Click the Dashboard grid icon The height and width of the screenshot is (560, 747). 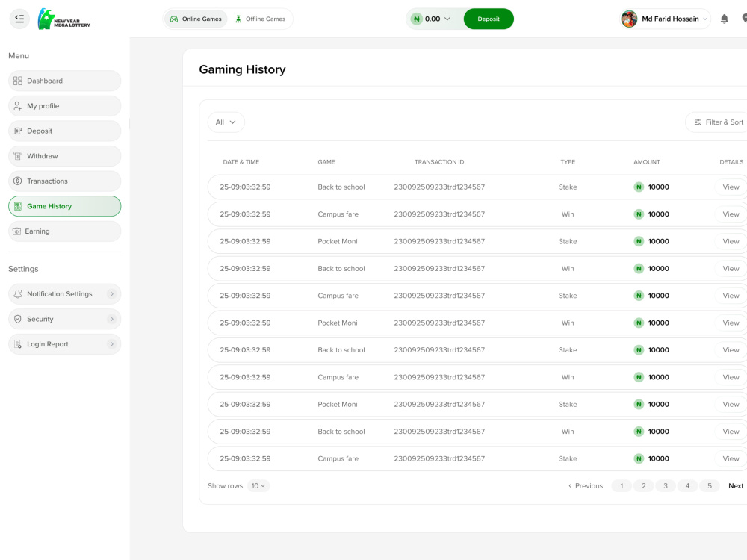pyautogui.click(x=18, y=81)
